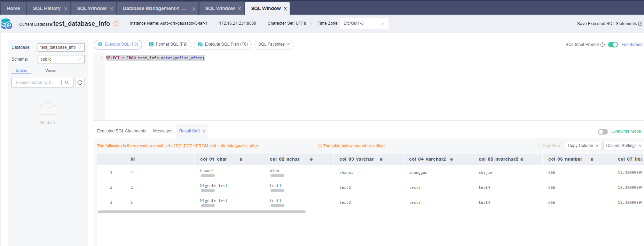
Task: Refresh the tables list with the reload icon
Action: [80, 83]
